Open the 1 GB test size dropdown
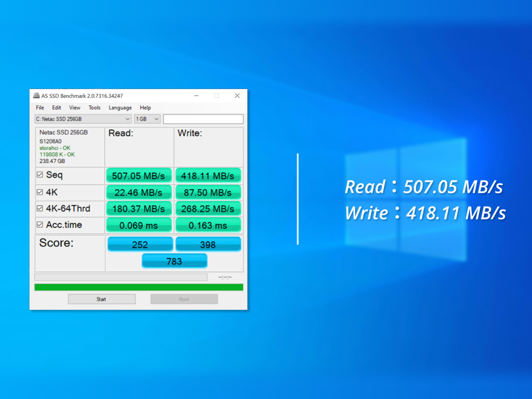This screenshot has height=399, width=532. tap(147, 119)
